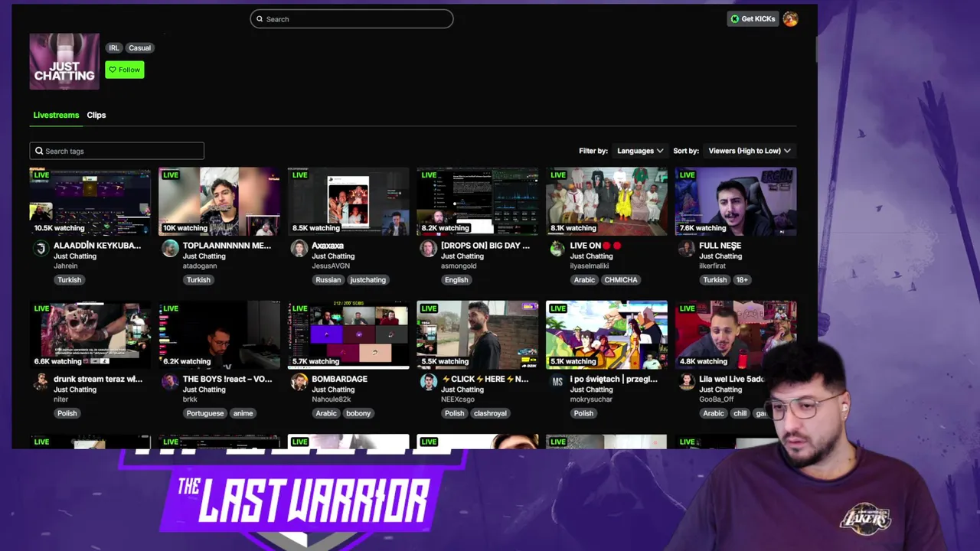This screenshot has width=980, height=551.
Task: Click GooBa_Off channel avatar icon
Action: coord(687,381)
